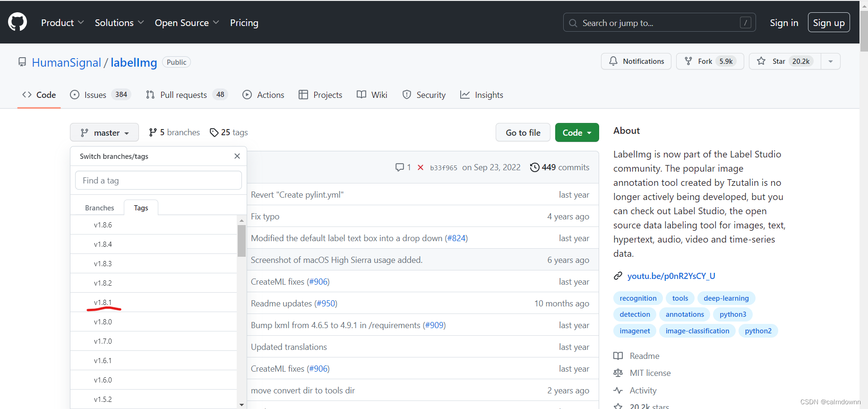Viewport: 868px width, 409px height.
Task: Open pull request #824 link
Action: (456, 238)
